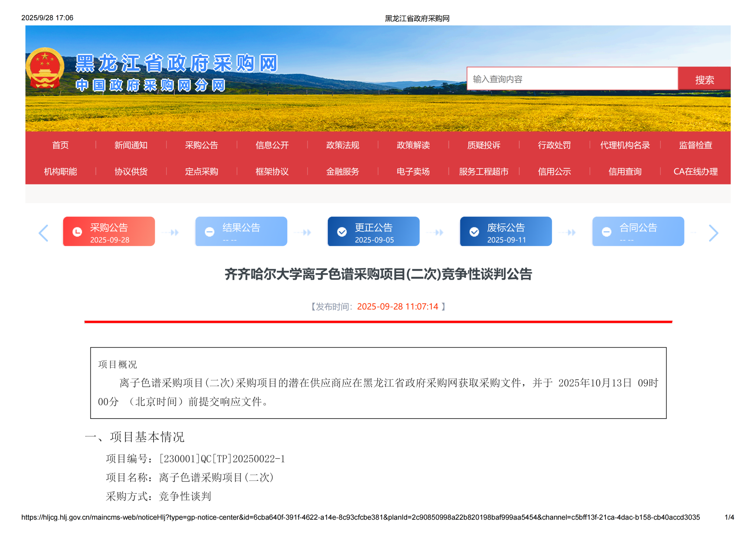Click the 质疑投诉 menu item
The image size is (756, 534).
pyautogui.click(x=484, y=145)
